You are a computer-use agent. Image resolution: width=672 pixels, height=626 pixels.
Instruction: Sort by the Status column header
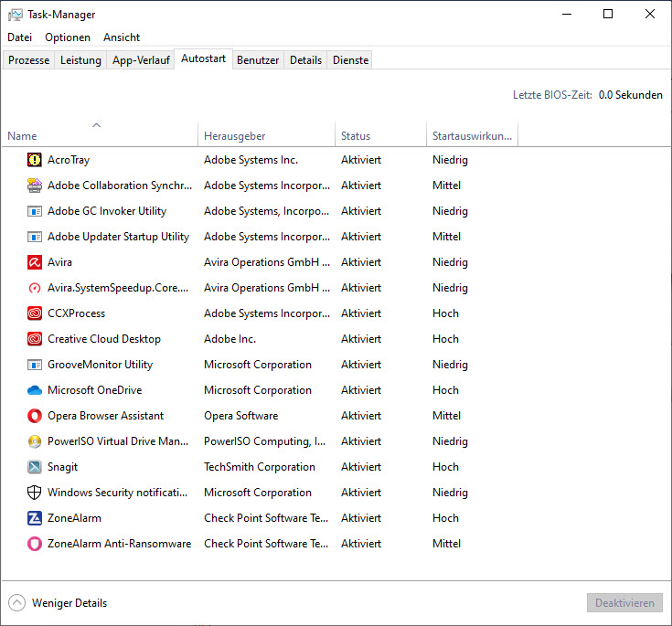pos(380,133)
